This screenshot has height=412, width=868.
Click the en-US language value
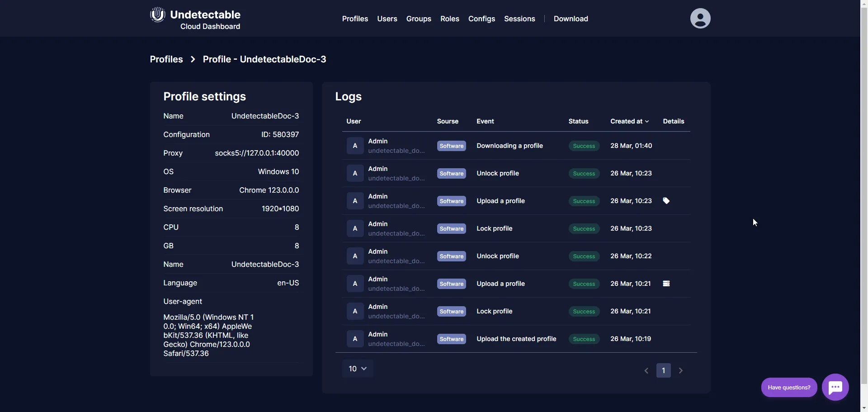pos(288,283)
